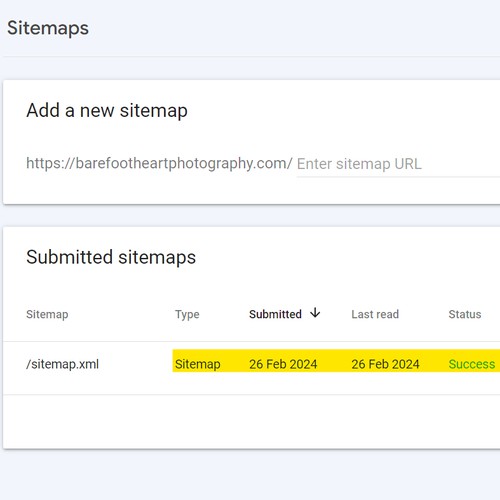
Task: Select the Sitemap type cell in the row
Action: [198, 364]
